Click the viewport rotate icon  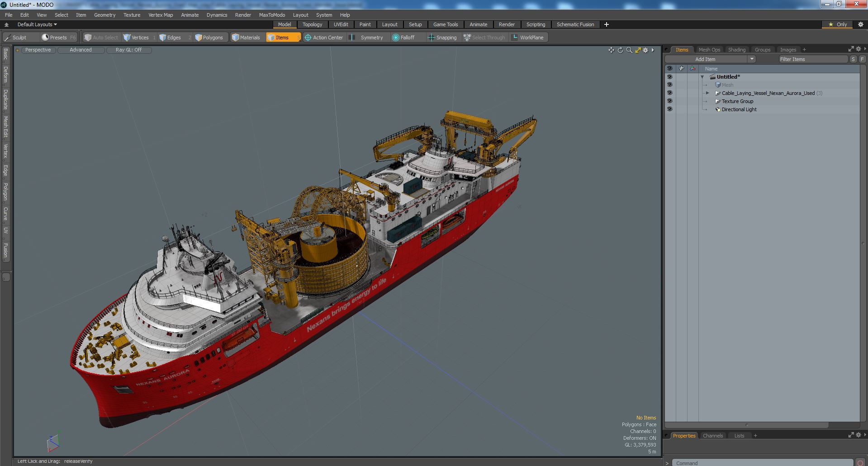click(620, 50)
